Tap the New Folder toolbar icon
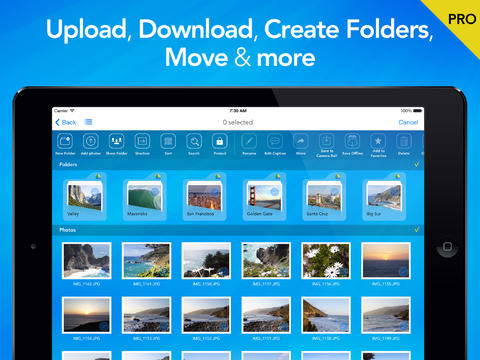This screenshot has height=360, width=480. [x=65, y=141]
